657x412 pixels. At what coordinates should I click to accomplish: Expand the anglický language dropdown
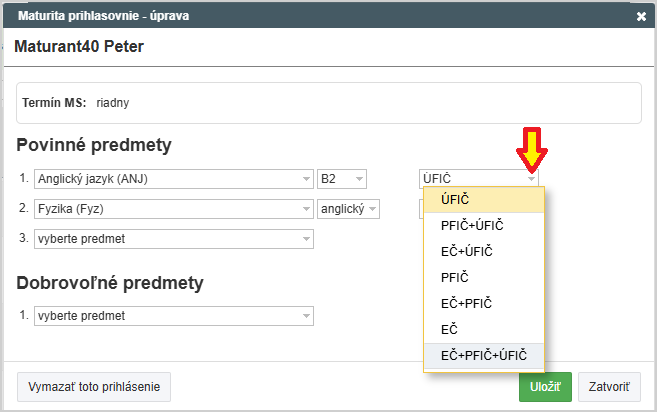click(348, 209)
